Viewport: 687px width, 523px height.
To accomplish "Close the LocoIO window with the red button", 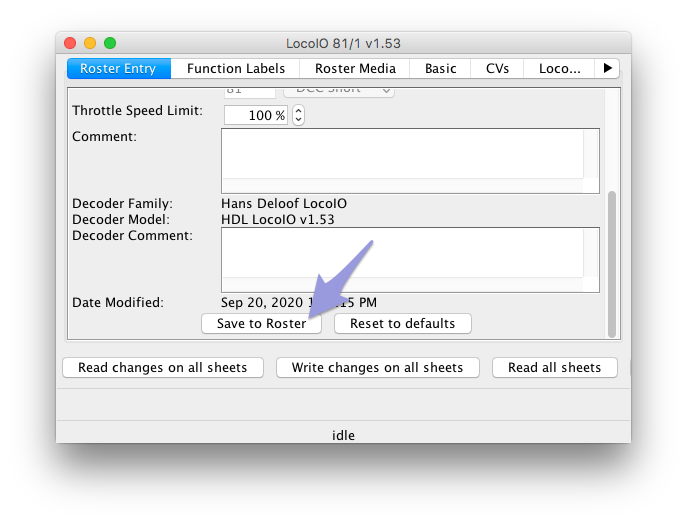I will tap(70, 43).
